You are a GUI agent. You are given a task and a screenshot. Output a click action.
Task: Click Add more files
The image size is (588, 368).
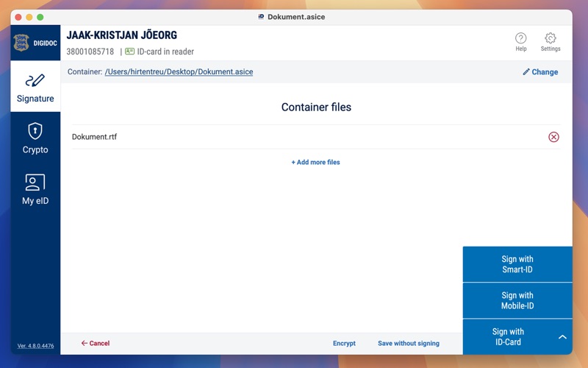coord(316,162)
